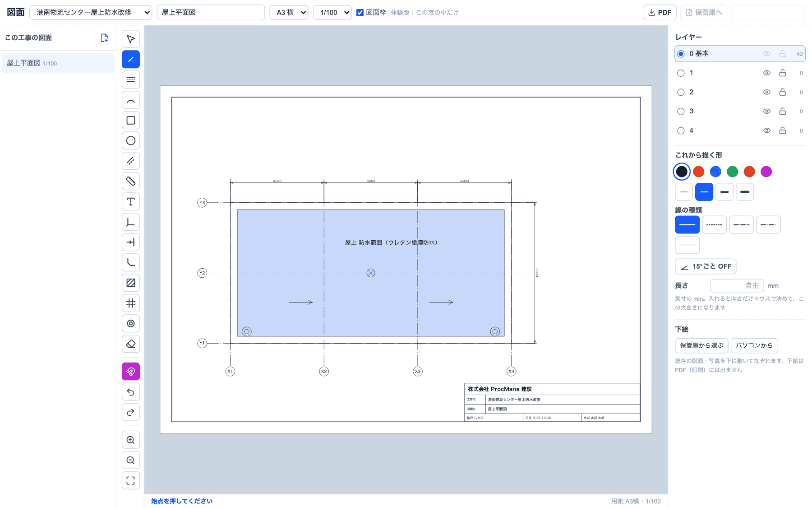Toggle the 15°ごと OFF angle snap
Image resolution: width=812 pixels, height=508 pixels.
706,266
